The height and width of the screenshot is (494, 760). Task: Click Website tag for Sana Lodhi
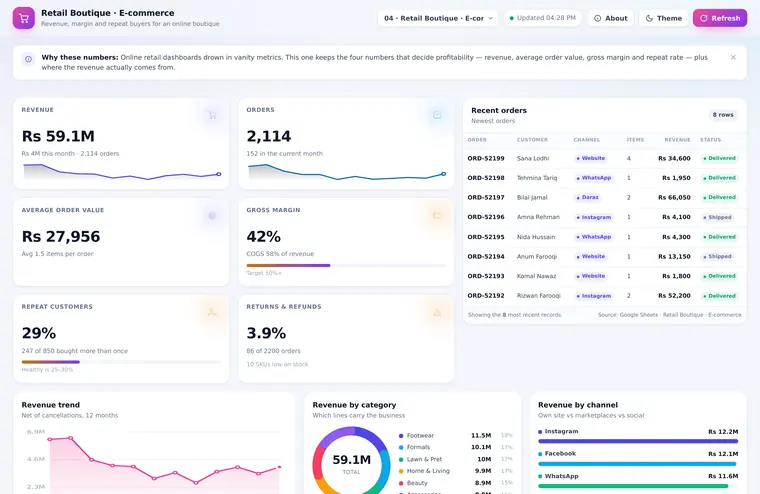click(x=590, y=159)
